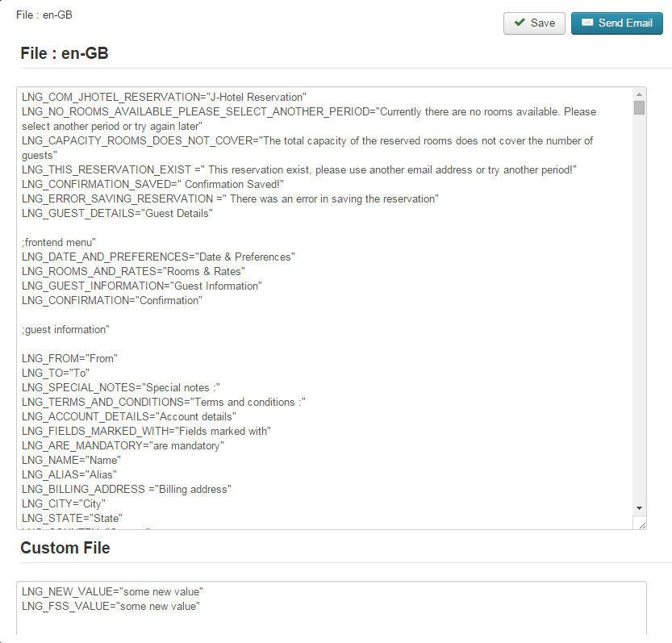672x643 pixels.
Task: Click the 'File : en-GB' heading
Action: coord(65,53)
